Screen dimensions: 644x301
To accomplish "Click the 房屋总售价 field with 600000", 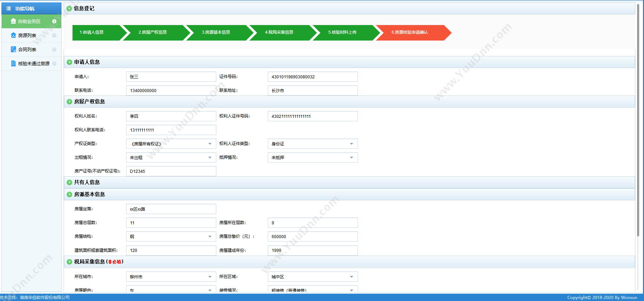I will click(313, 236).
